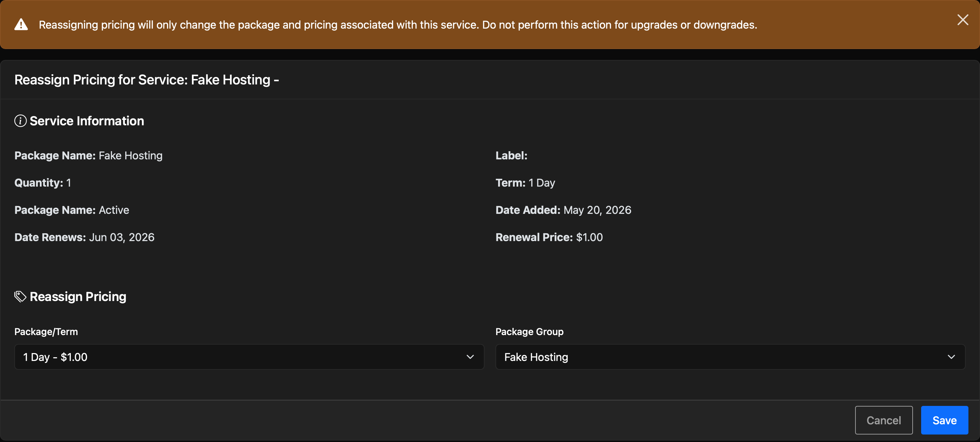Image resolution: width=980 pixels, height=442 pixels.
Task: Click the Package Group field label
Action: 529,332
